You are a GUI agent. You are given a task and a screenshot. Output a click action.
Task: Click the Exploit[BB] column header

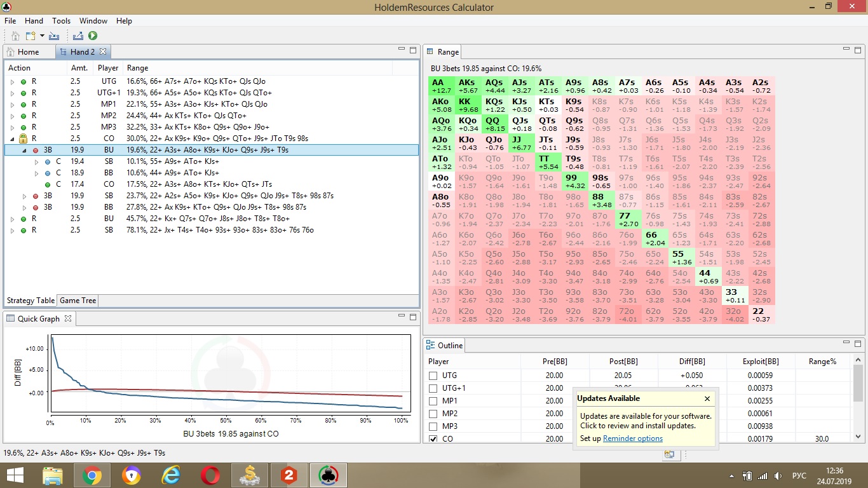(760, 361)
